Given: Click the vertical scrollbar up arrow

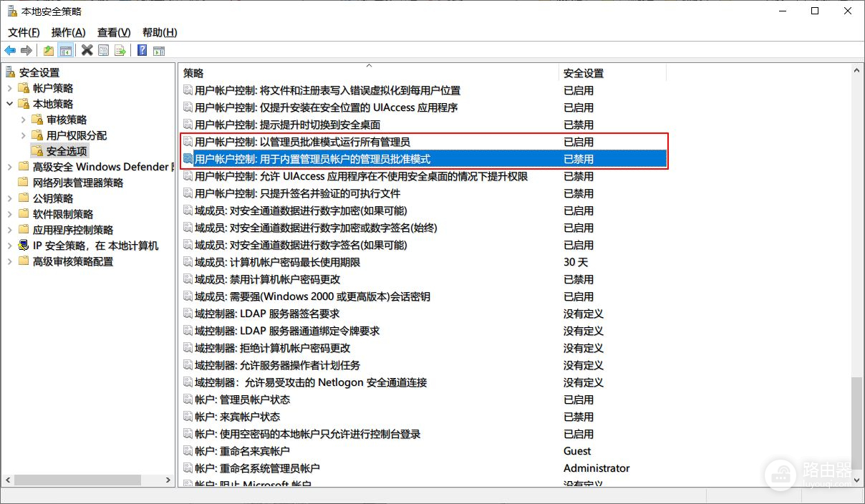Looking at the screenshot, I should point(856,69).
